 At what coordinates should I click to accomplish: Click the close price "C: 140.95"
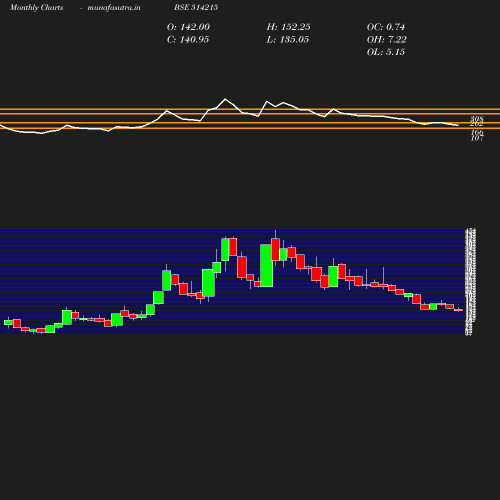pos(188,40)
